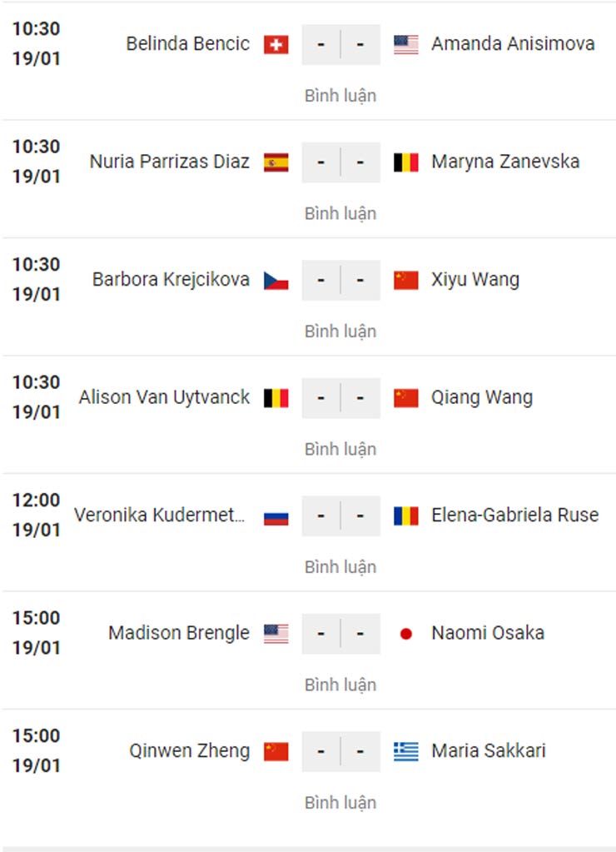Click Madison Brengle player name
The height and width of the screenshot is (852, 616).
[179, 633]
